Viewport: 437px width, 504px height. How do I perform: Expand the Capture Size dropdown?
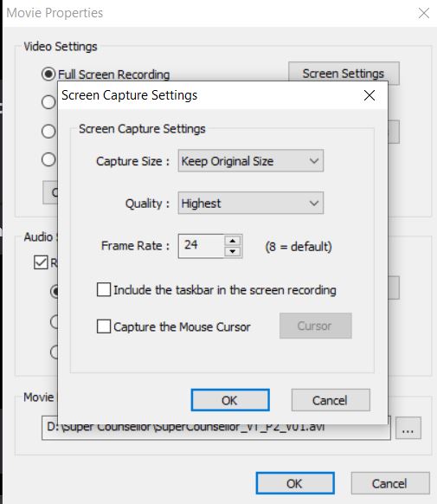pos(251,161)
